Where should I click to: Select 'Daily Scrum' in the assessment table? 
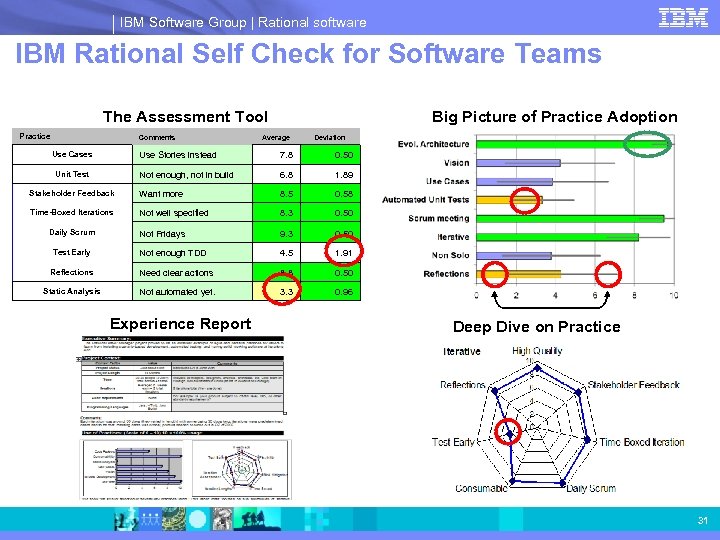[x=72, y=232]
